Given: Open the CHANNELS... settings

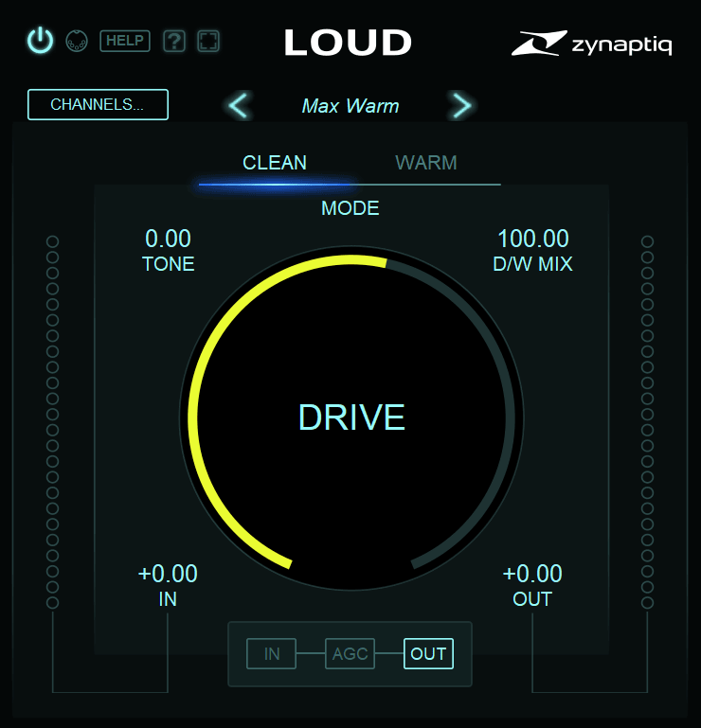Looking at the screenshot, I should (x=98, y=104).
